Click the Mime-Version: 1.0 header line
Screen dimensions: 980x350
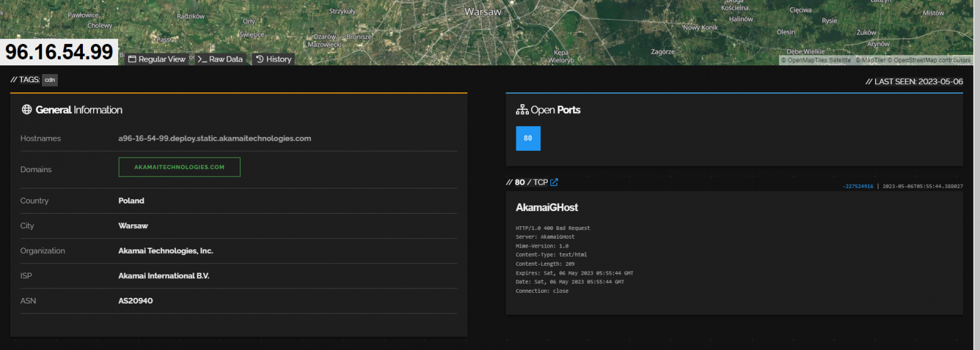[542, 246]
